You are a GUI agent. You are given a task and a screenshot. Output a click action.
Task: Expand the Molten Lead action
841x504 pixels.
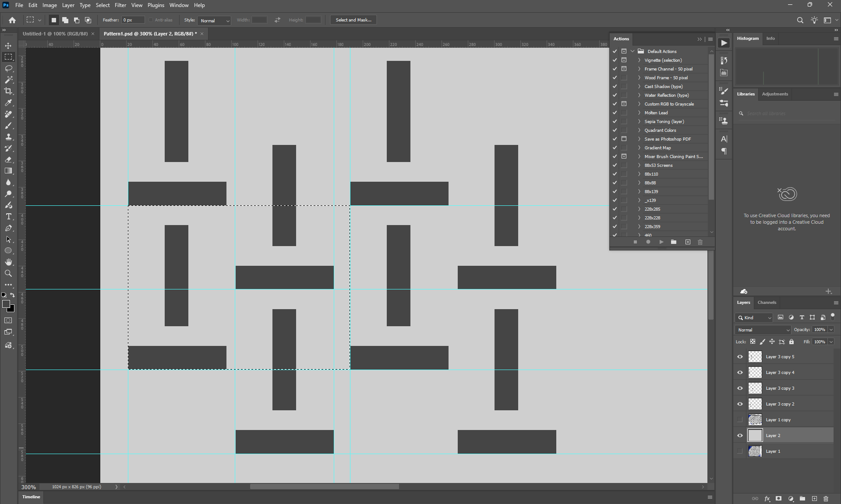[639, 113]
